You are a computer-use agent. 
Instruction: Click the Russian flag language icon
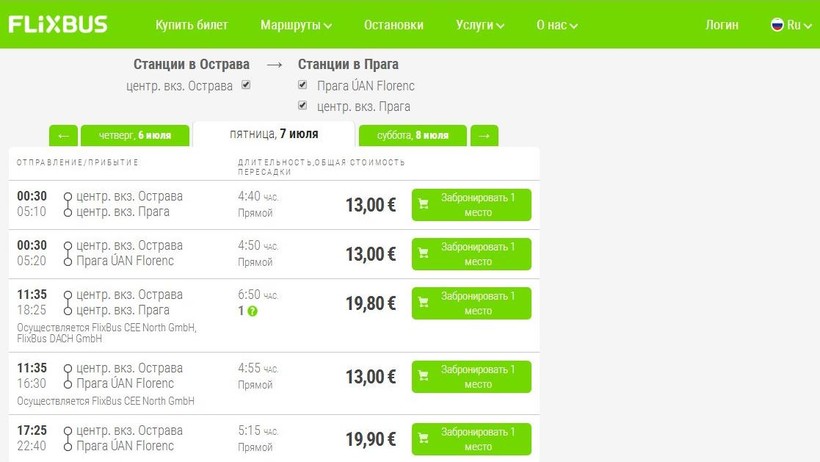[776, 25]
